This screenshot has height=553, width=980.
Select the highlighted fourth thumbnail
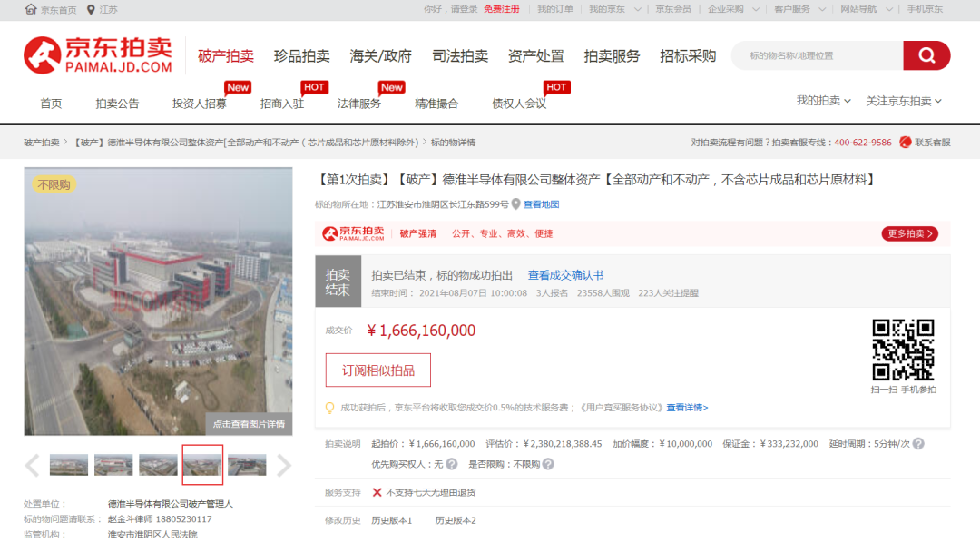pyautogui.click(x=202, y=465)
